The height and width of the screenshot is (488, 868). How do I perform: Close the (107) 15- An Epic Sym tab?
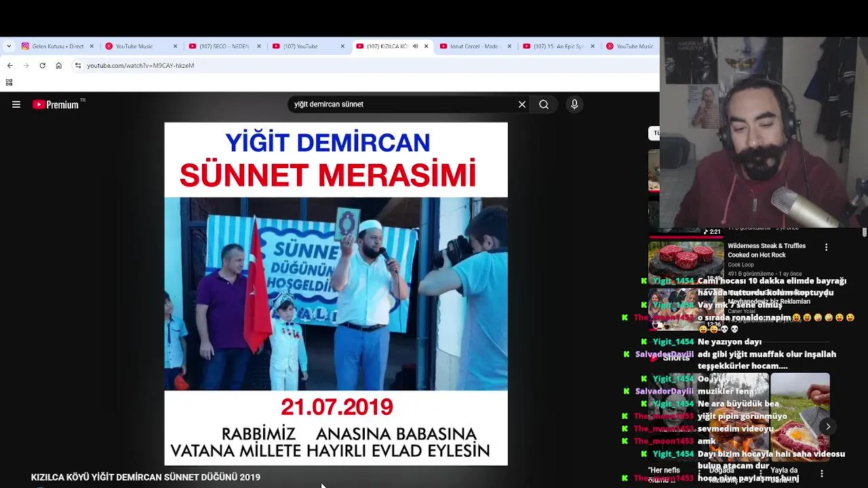point(593,46)
